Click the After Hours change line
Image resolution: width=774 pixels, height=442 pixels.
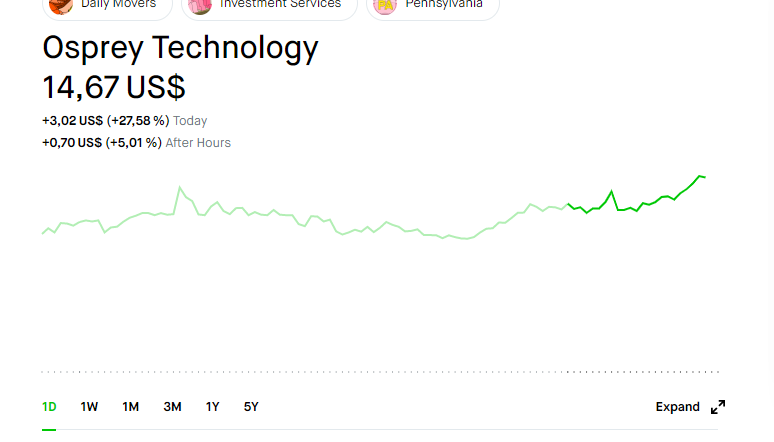136,143
